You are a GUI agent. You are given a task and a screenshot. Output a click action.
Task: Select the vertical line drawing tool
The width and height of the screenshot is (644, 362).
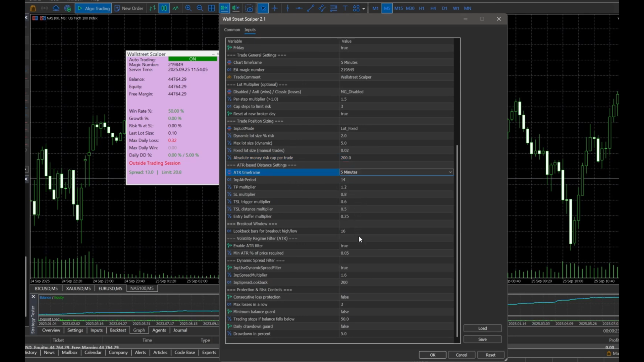point(287,8)
